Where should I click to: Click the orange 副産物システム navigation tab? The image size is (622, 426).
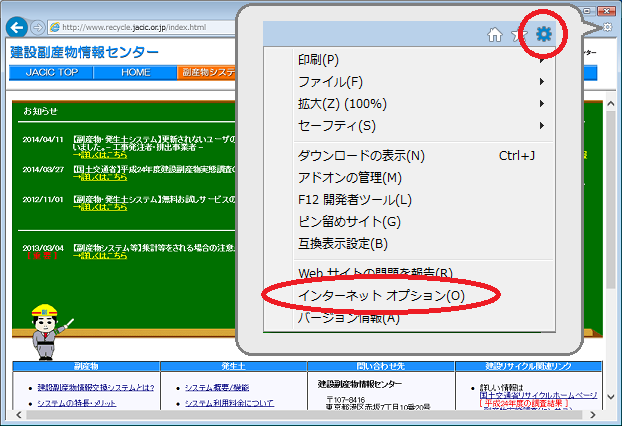(207, 73)
